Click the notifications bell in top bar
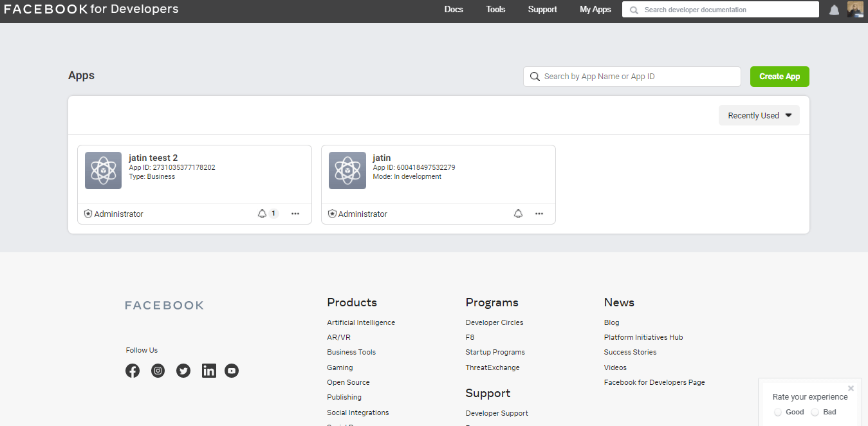Image resolution: width=868 pixels, height=426 pixels. (x=834, y=10)
